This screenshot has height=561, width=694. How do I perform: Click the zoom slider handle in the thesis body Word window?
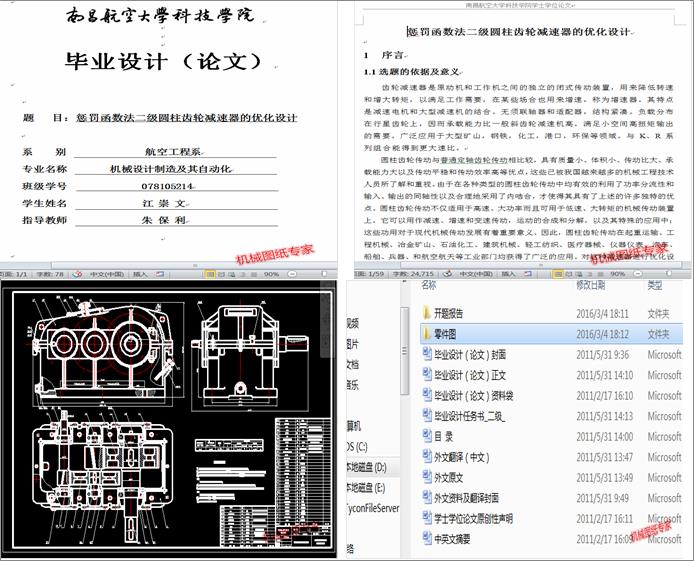tap(669, 273)
